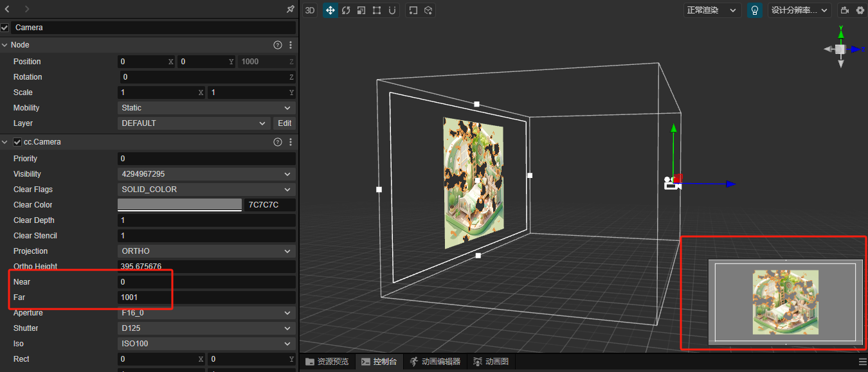
Task: Switch the gizmo pivot/center mode
Action: click(x=413, y=10)
